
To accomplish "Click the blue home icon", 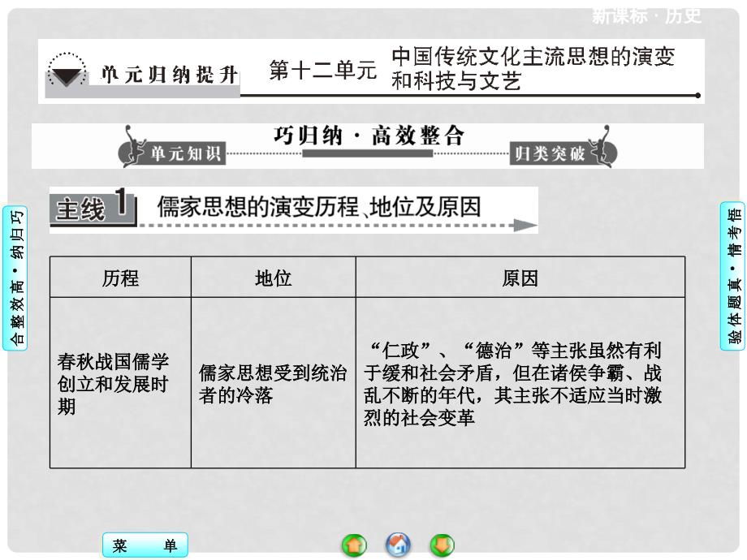I will pyautogui.click(x=399, y=545).
